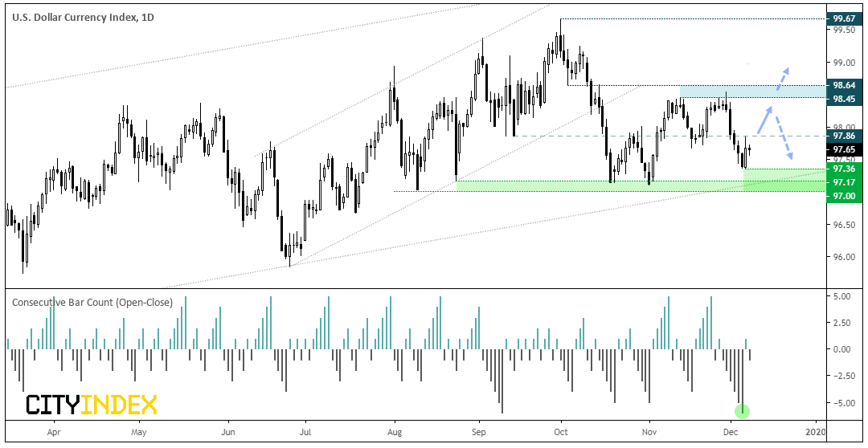Click the green circle marking the -6 bar

point(742,411)
